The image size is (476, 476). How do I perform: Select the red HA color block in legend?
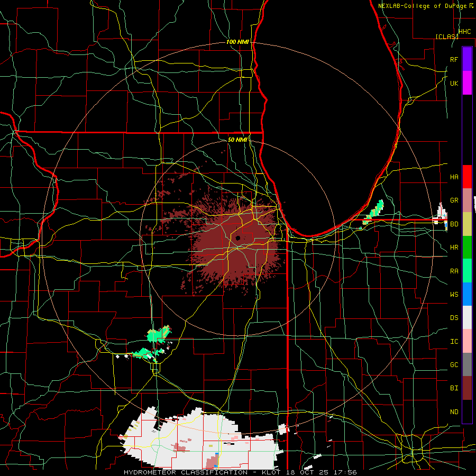coord(467,177)
